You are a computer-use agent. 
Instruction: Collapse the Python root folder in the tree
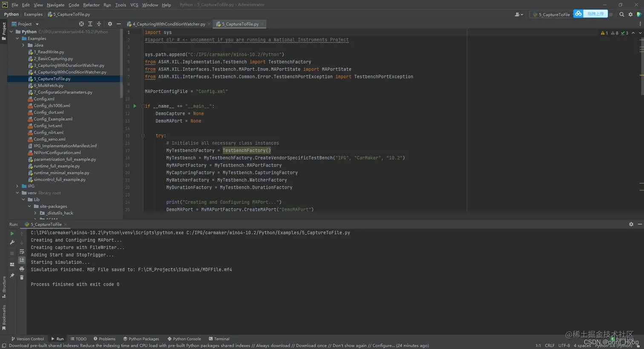pyautogui.click(x=11, y=32)
